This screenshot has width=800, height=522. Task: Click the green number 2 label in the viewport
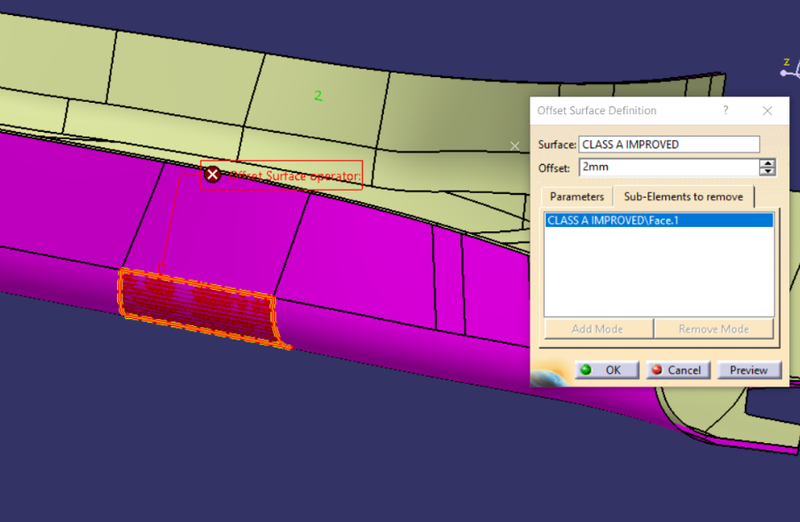(318, 96)
